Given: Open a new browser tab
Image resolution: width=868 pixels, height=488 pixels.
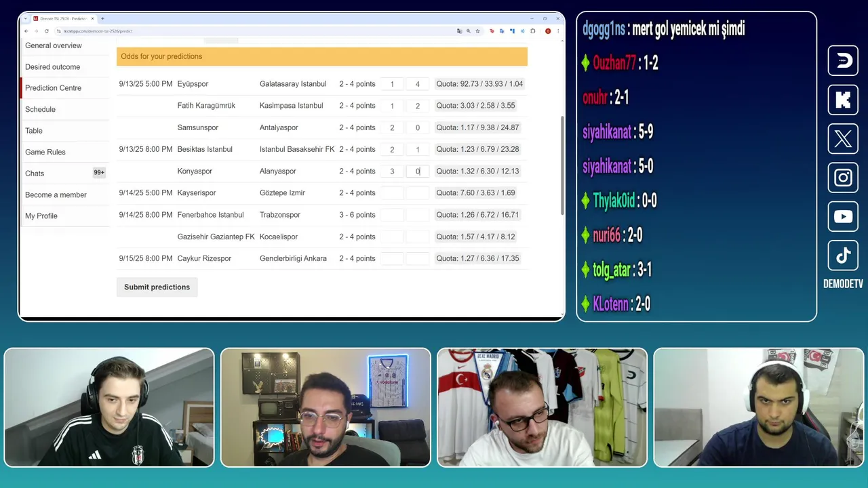Looking at the screenshot, I should (x=102, y=19).
